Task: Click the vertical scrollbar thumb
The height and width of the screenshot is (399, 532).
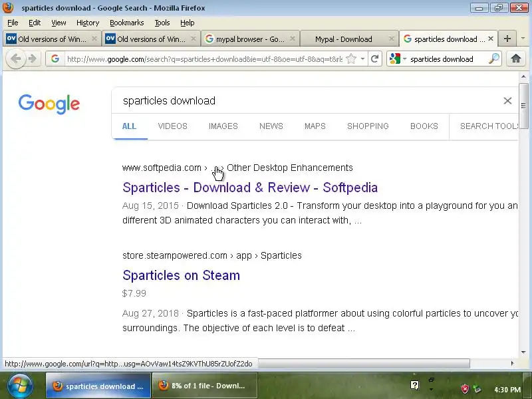Action: pos(523,106)
